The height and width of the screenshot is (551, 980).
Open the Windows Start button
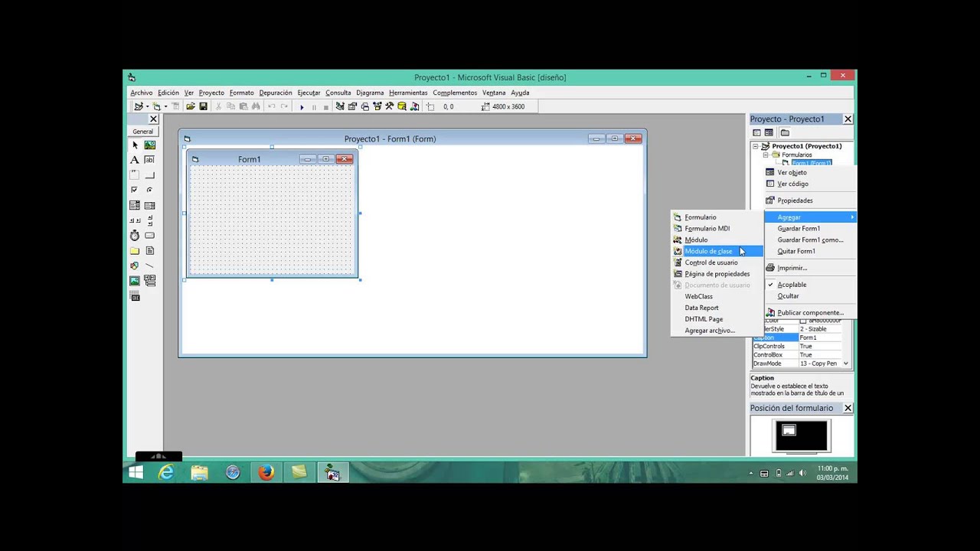136,473
